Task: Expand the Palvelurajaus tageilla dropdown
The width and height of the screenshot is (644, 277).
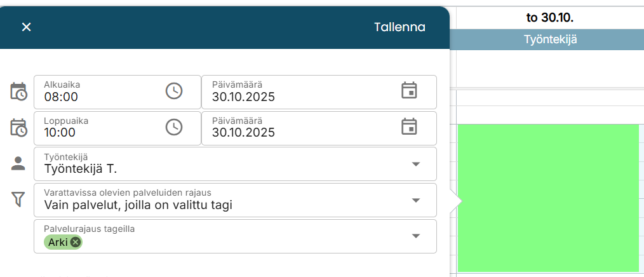Action: click(416, 236)
